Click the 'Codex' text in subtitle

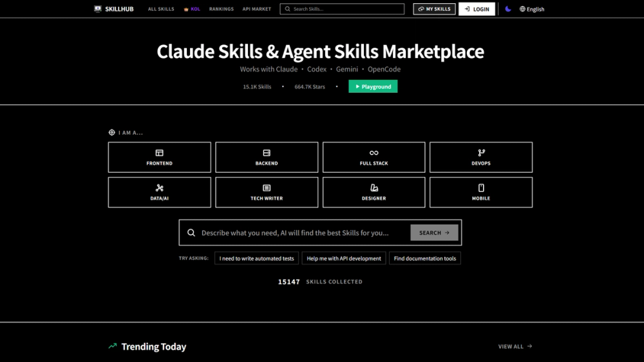coord(317,69)
